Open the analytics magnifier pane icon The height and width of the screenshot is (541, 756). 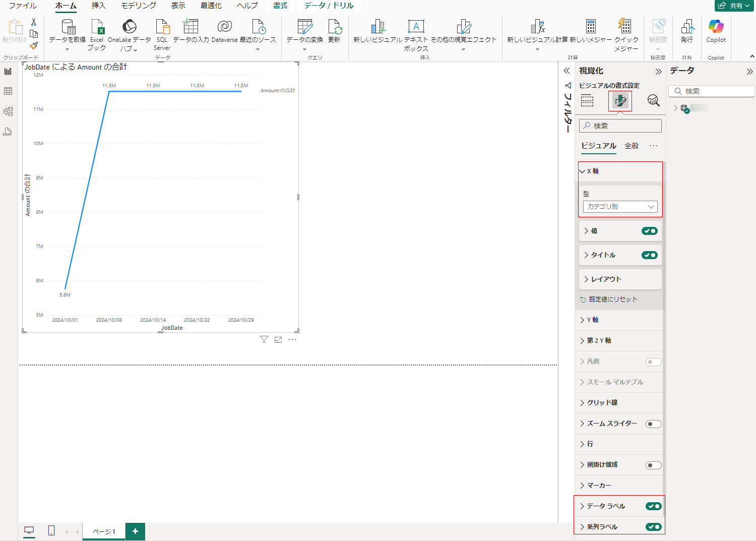click(x=653, y=100)
